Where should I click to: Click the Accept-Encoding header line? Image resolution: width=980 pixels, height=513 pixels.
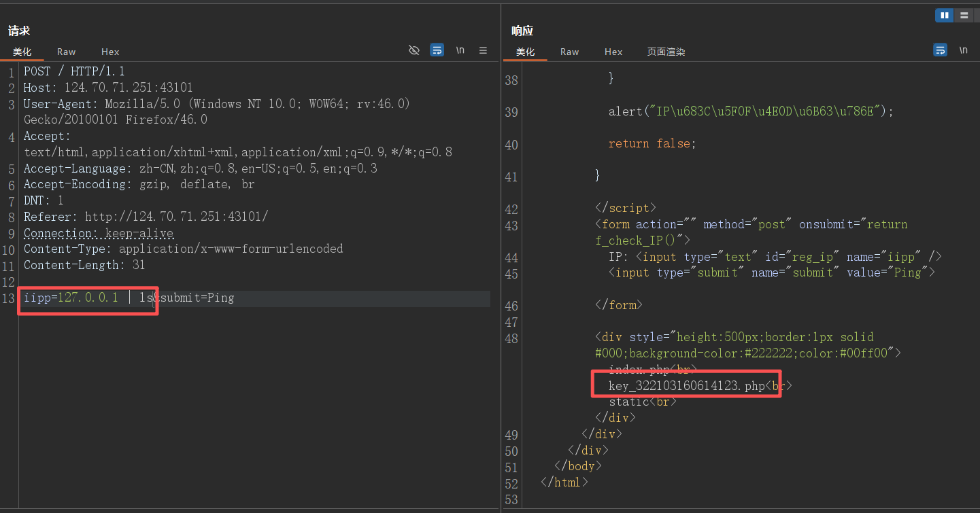coord(139,185)
